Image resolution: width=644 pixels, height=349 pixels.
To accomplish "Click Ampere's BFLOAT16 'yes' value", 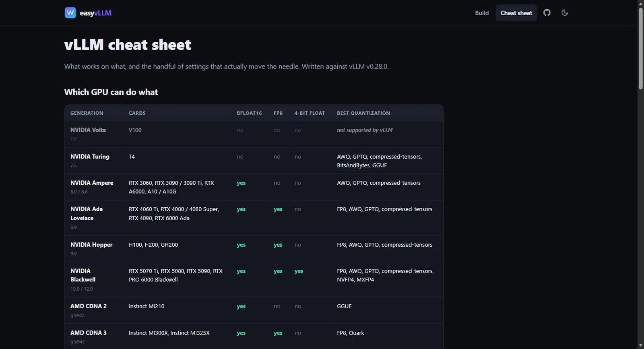I will coord(241,183).
